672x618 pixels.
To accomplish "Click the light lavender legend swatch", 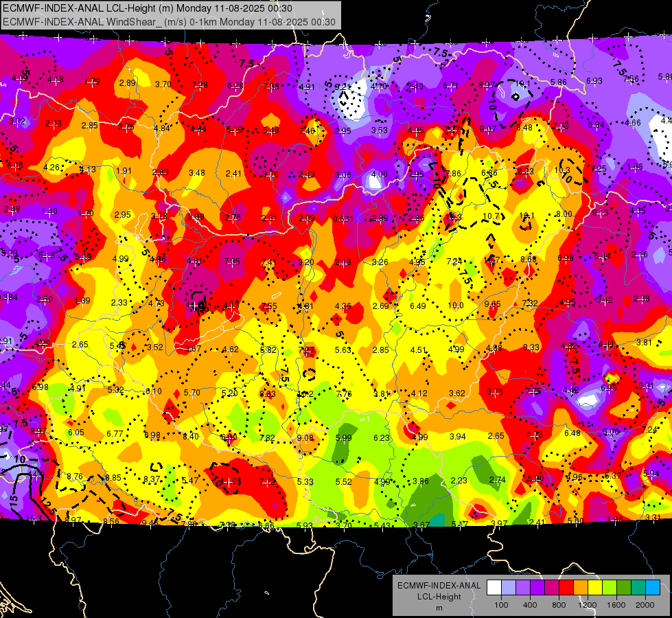I will click(509, 588).
